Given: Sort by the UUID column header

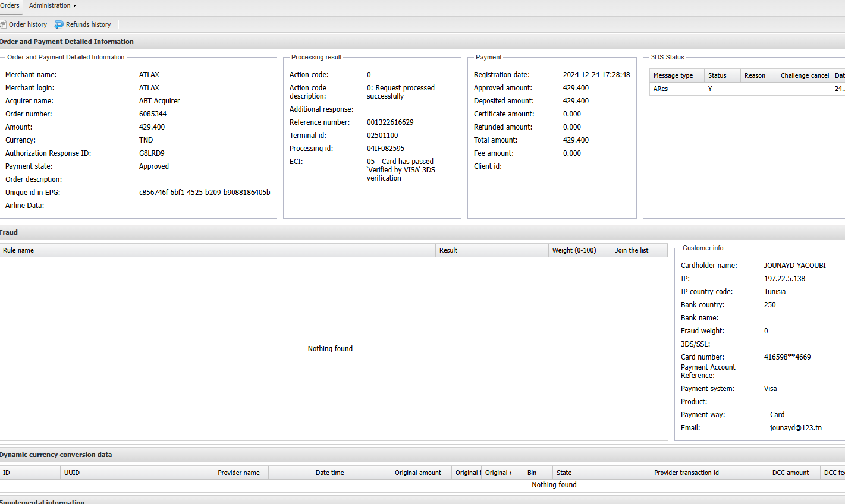Looking at the screenshot, I should 72,472.
